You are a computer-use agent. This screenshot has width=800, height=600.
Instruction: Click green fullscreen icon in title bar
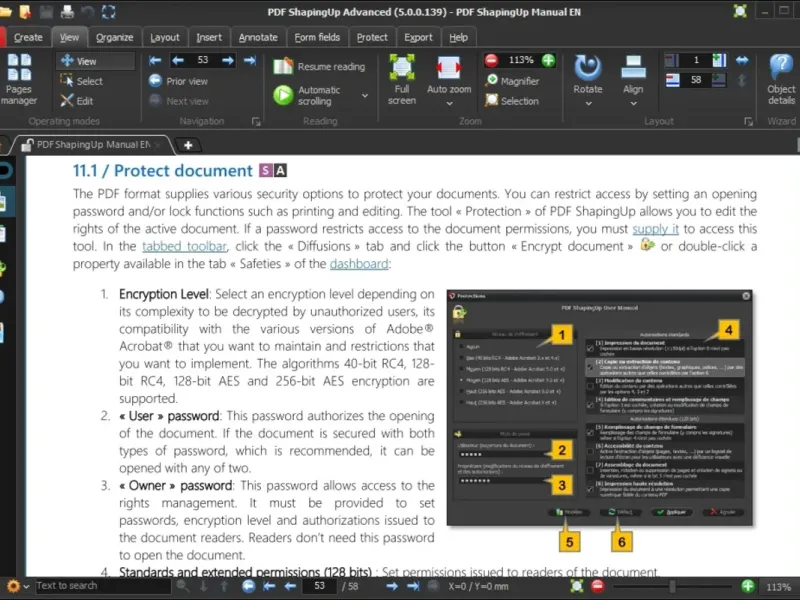740,11
